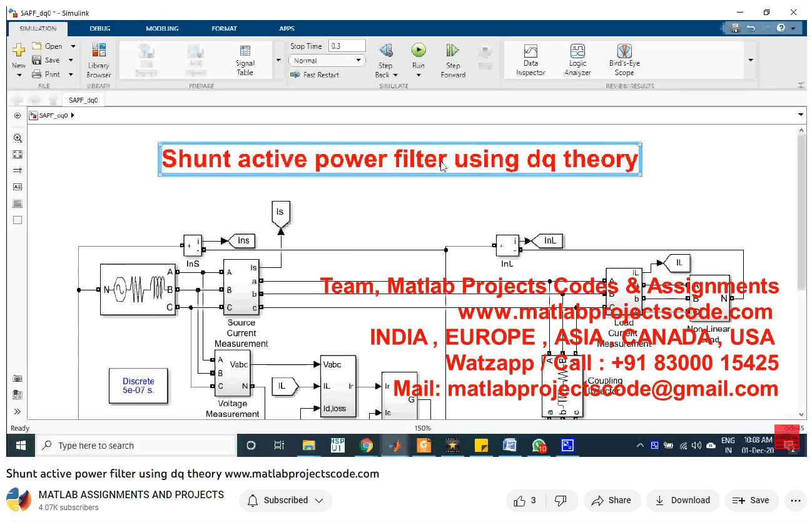Switch to the APPS ribbon tab
The image size is (812, 522).
[287, 28]
